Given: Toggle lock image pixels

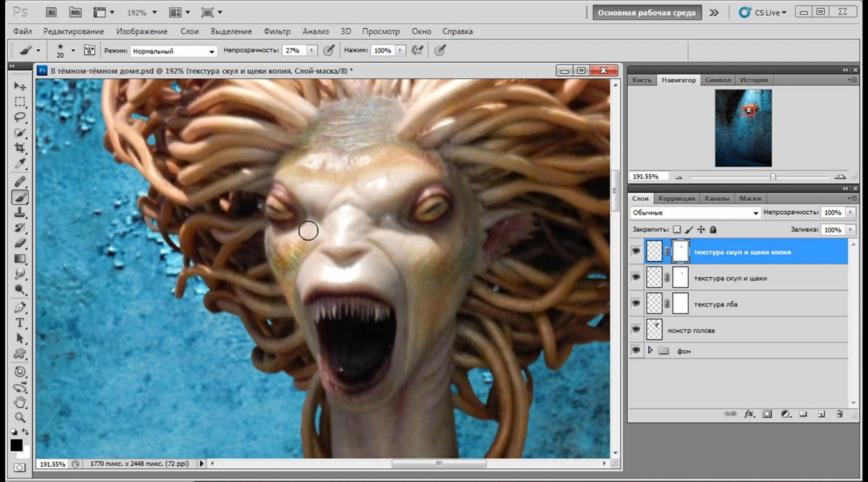Looking at the screenshot, I should (689, 229).
